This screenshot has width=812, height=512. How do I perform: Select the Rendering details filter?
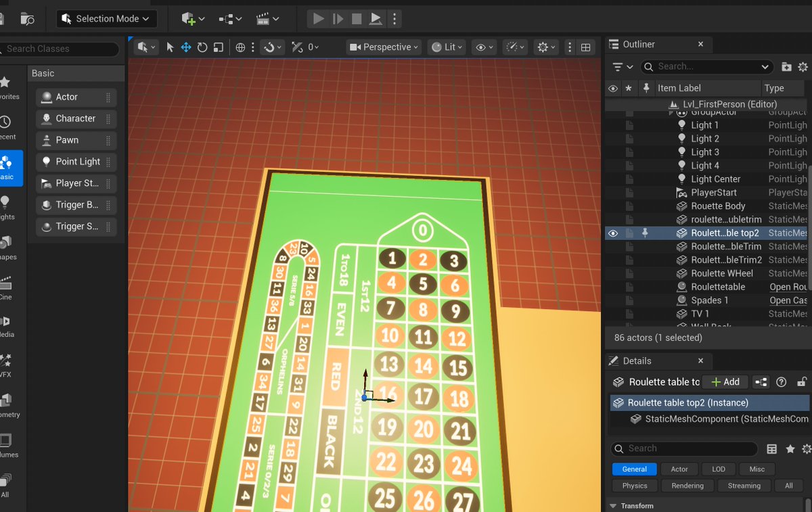[x=687, y=486]
